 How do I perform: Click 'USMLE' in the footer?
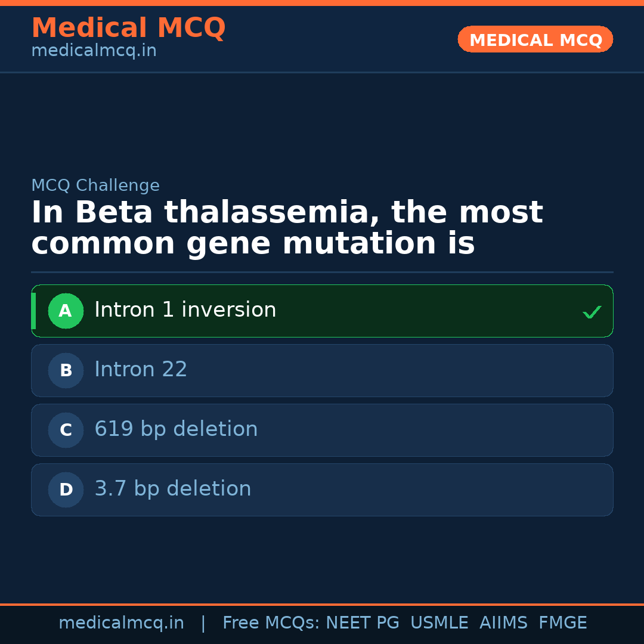(x=439, y=623)
